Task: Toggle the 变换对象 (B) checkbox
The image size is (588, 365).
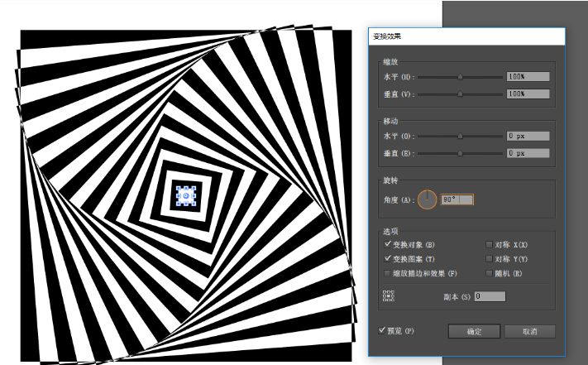Action: coord(387,244)
